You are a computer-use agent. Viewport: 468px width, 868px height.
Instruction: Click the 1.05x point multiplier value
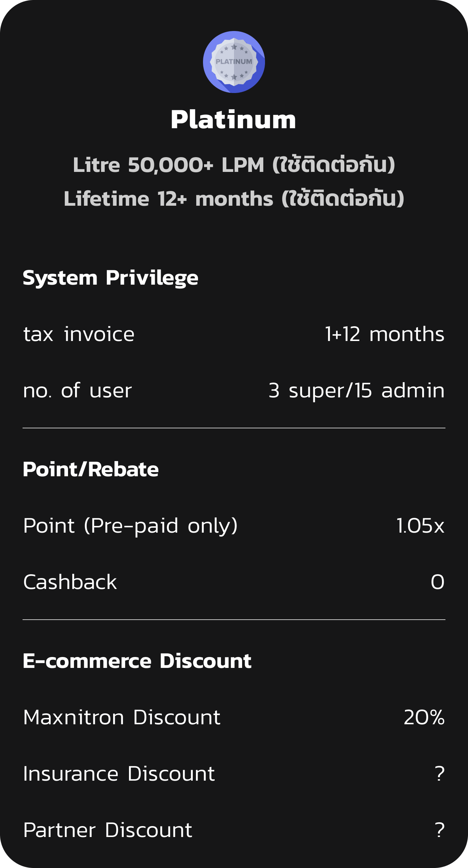click(420, 526)
